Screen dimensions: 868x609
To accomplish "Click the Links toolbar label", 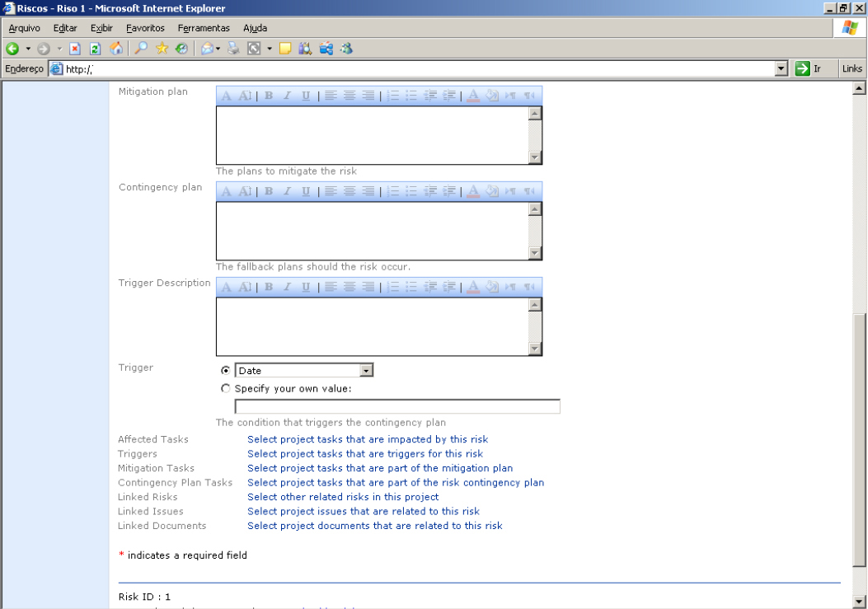I will [852, 68].
